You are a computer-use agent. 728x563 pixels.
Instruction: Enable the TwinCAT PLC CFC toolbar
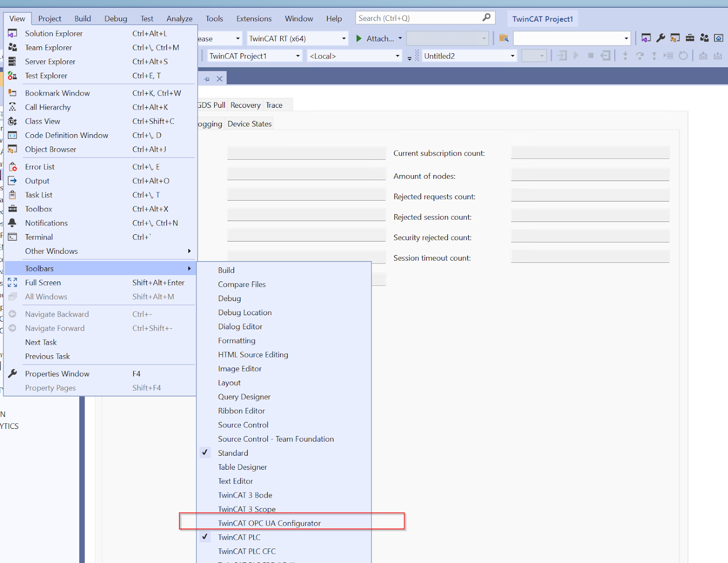click(284, 551)
